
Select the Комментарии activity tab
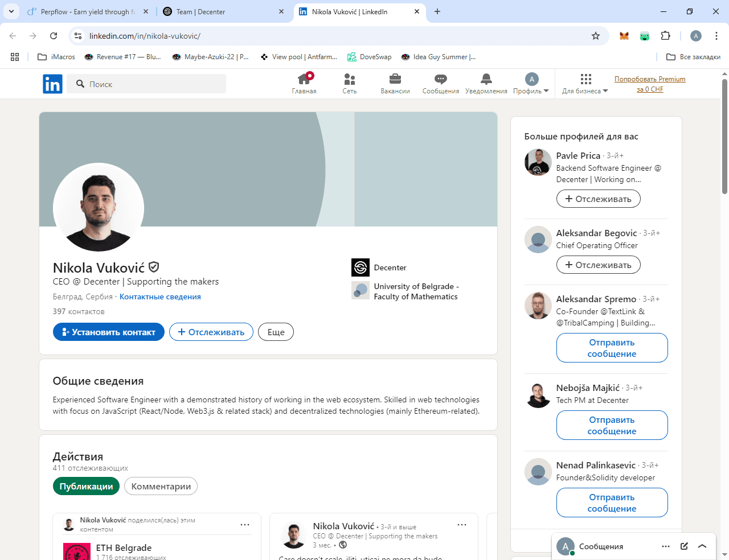click(x=161, y=486)
